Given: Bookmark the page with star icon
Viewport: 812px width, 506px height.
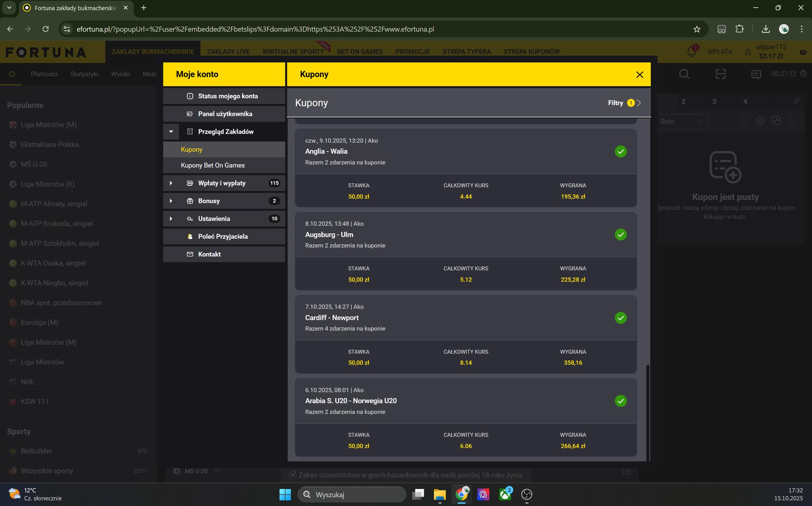Looking at the screenshot, I should click(x=697, y=29).
